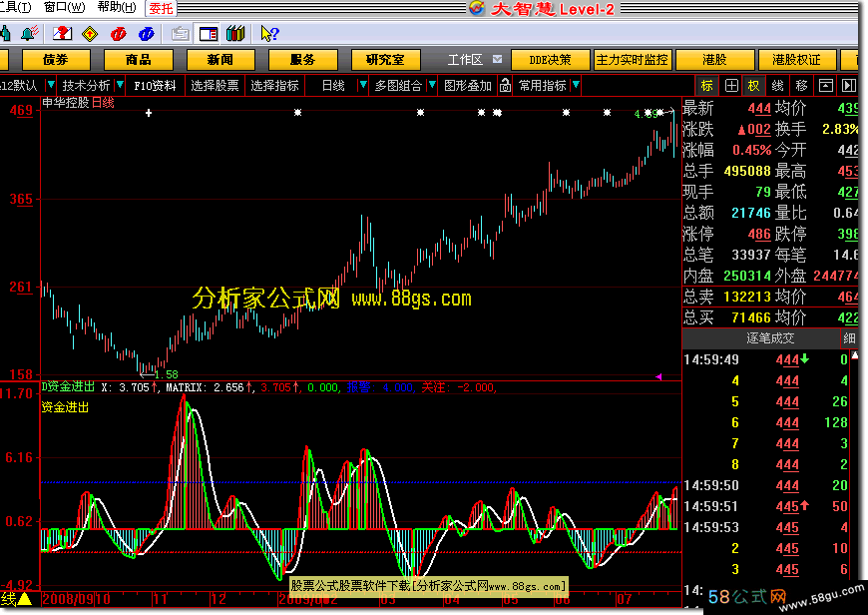Viewport: 868px width, 615px height.
Task: Click the 多图组合 toolbar item
Action: (398, 85)
